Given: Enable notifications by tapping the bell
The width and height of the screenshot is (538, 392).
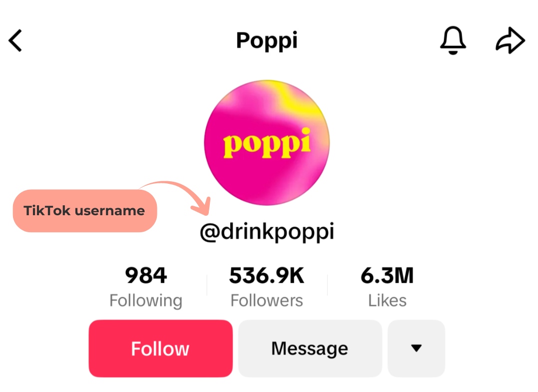Looking at the screenshot, I should pos(453,40).
